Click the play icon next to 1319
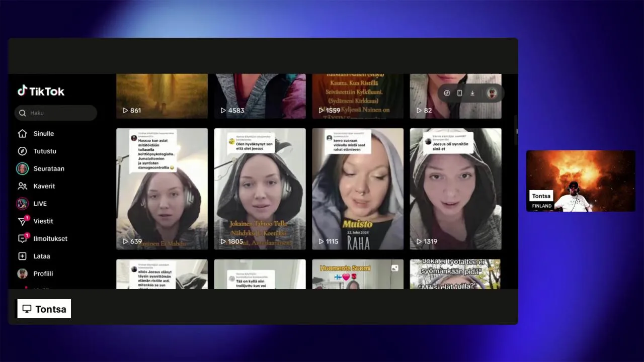The image size is (644, 362). point(419,241)
